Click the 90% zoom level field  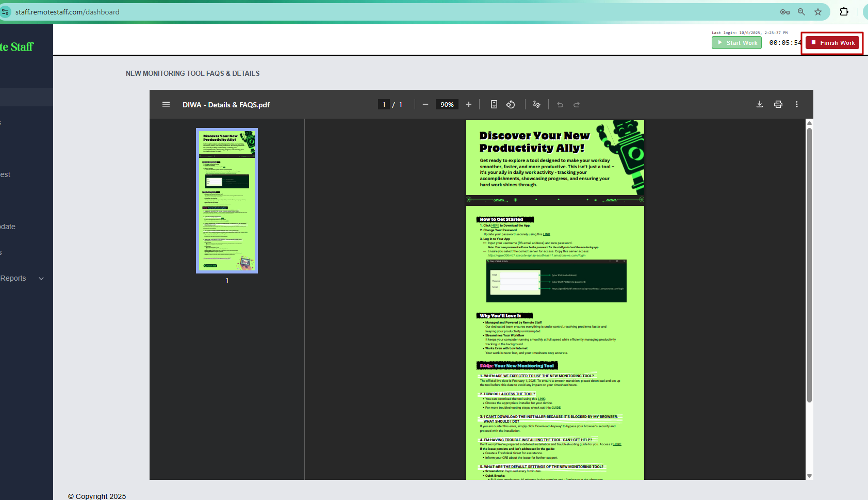447,104
